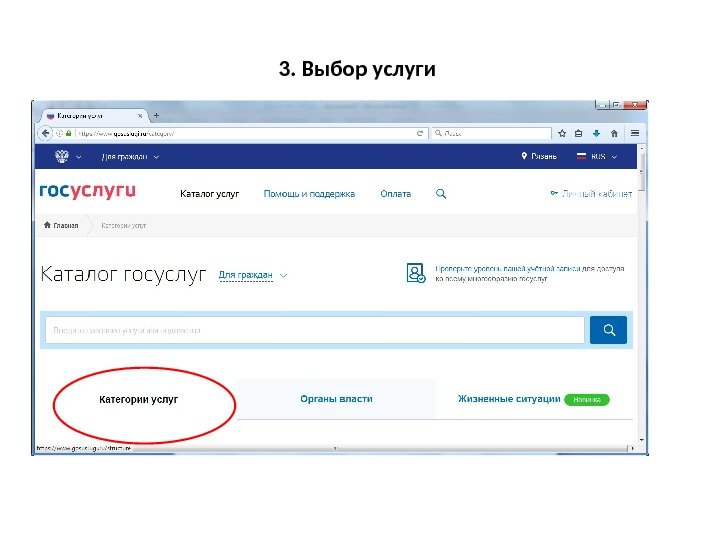Image resolution: width=720 pixels, height=540 pixels.
Task: Click the key icon beside Личный кабинет
Action: click(x=554, y=193)
